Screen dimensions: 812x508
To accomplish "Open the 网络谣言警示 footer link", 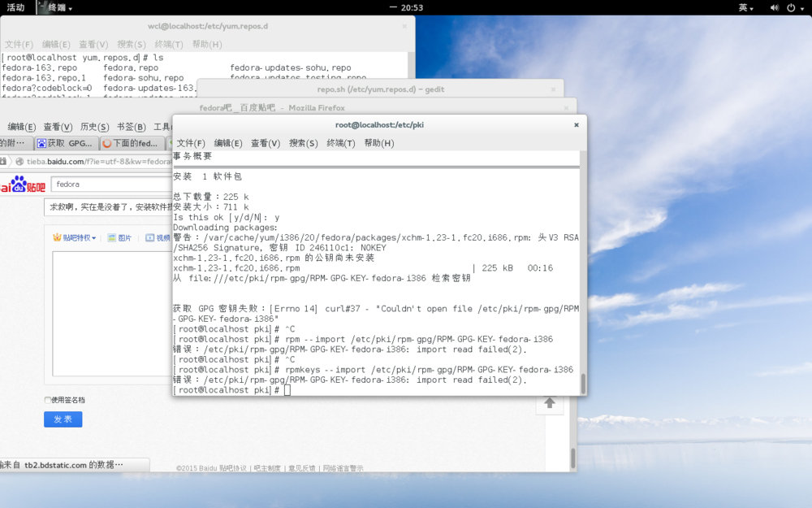I will 343,468.
